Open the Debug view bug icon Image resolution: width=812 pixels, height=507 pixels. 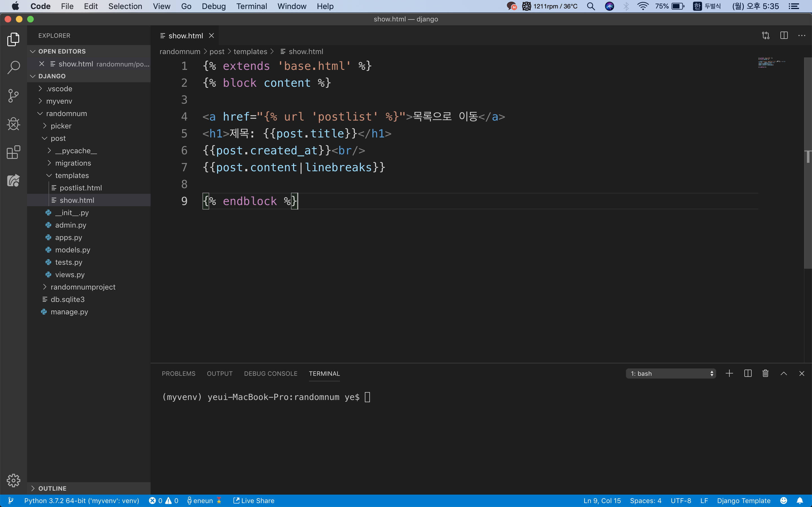[x=14, y=124]
